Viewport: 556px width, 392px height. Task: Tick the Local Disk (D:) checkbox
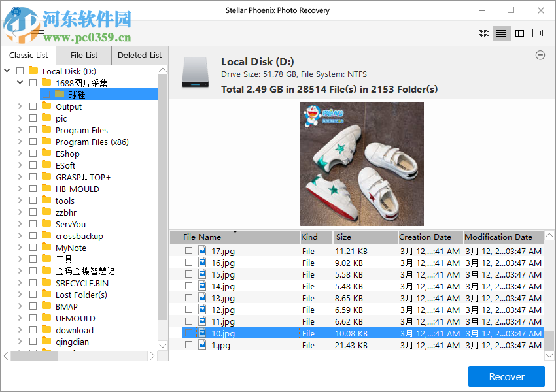[19, 71]
